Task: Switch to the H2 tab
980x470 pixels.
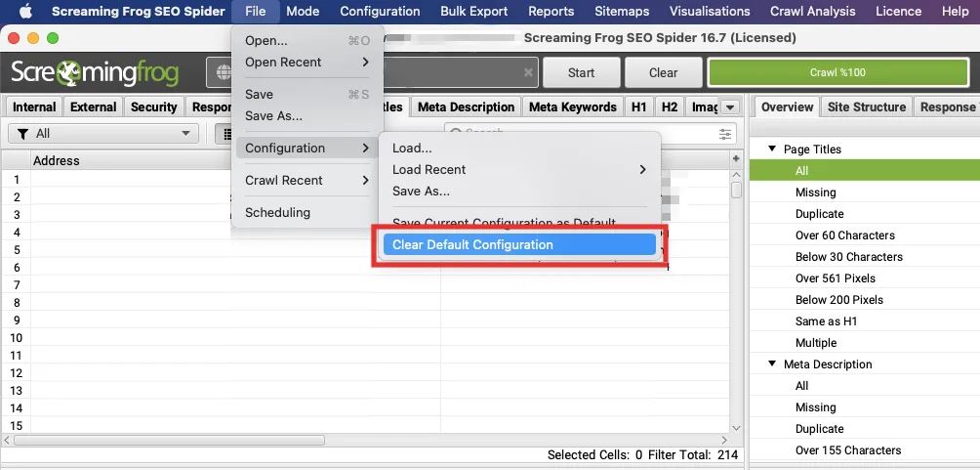Action: [670, 107]
